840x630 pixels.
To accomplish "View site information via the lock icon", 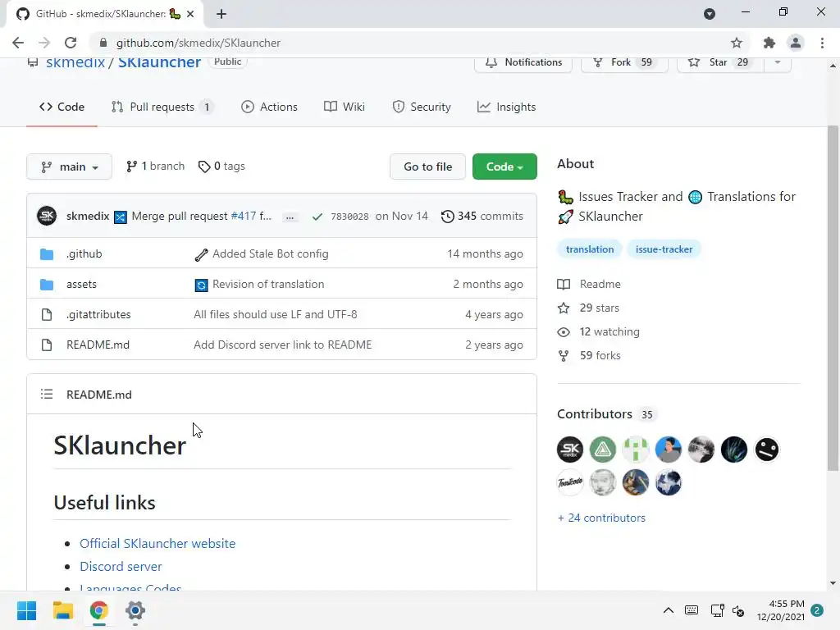I will pyautogui.click(x=103, y=43).
